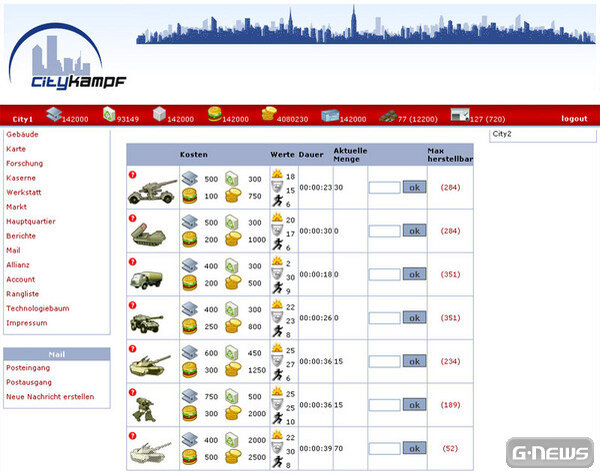The width and height of the screenshot is (600, 473).
Task: Open the Kaserne menu item
Action: (21, 178)
